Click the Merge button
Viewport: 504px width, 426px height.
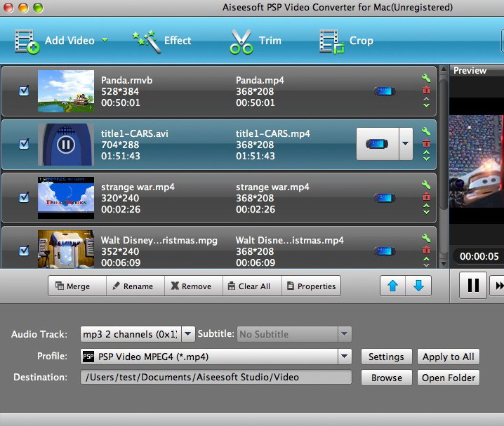pos(77,286)
